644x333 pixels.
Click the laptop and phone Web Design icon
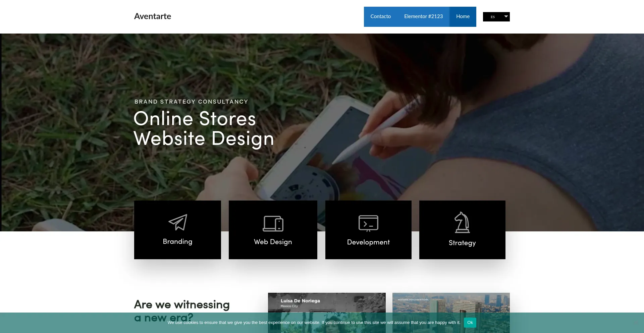click(273, 223)
